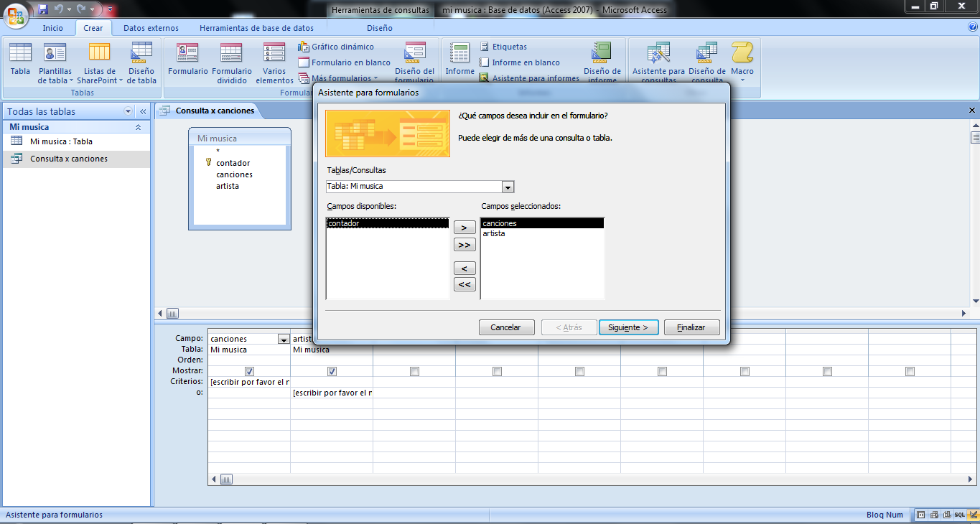Click Siguiente > in the wizard
This screenshot has height=524, width=980.
click(627, 327)
